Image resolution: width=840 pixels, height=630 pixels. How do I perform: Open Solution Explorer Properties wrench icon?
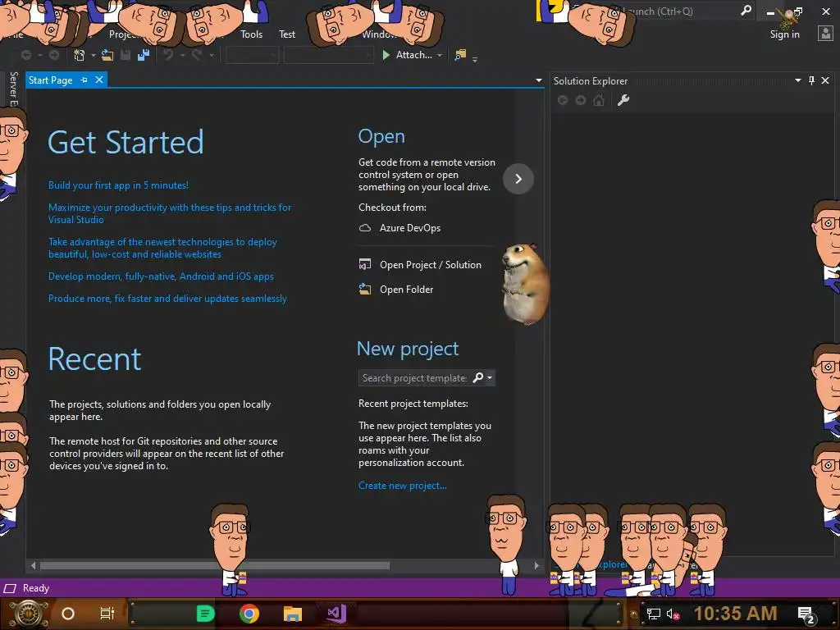(x=623, y=100)
